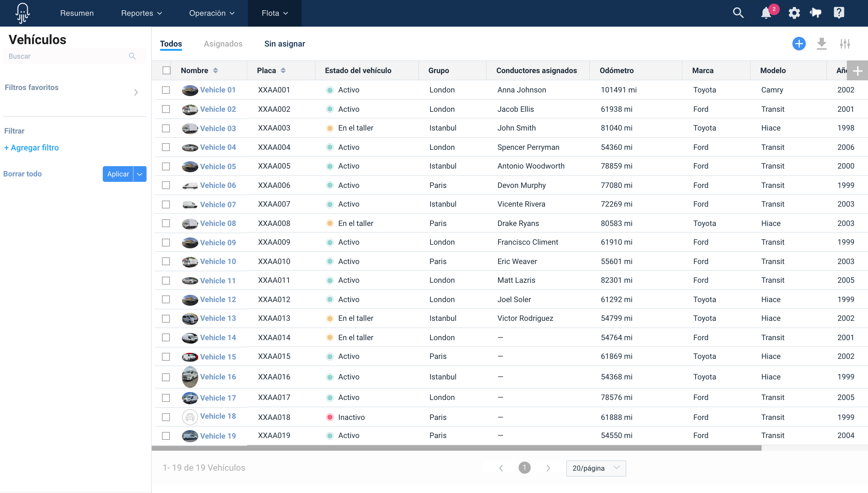Screen dimensions: 868x493
Task: Open notifications bell with badge
Action: pyautogui.click(x=766, y=13)
